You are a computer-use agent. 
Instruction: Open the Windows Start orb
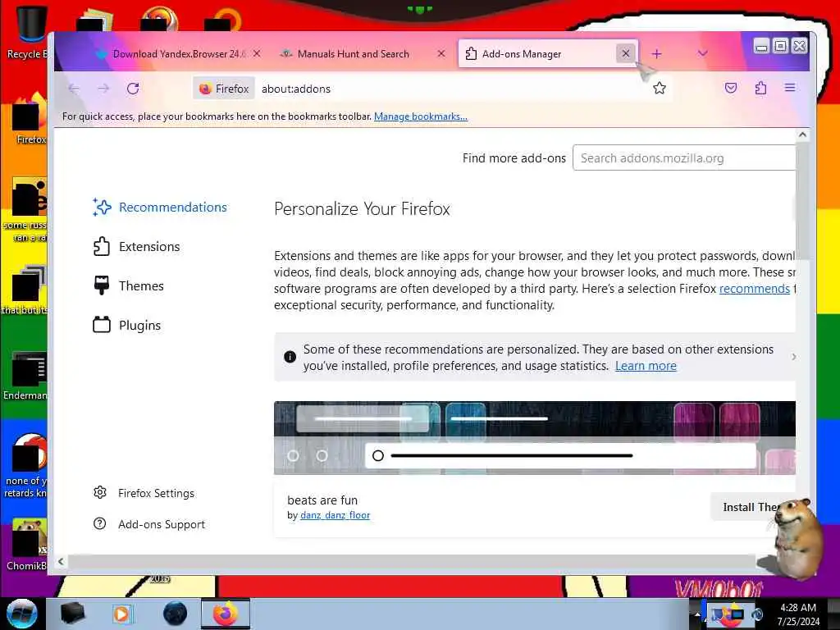coord(22,614)
